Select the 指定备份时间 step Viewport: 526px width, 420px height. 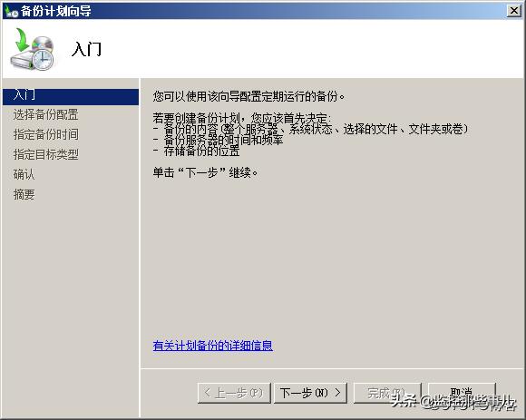46,134
